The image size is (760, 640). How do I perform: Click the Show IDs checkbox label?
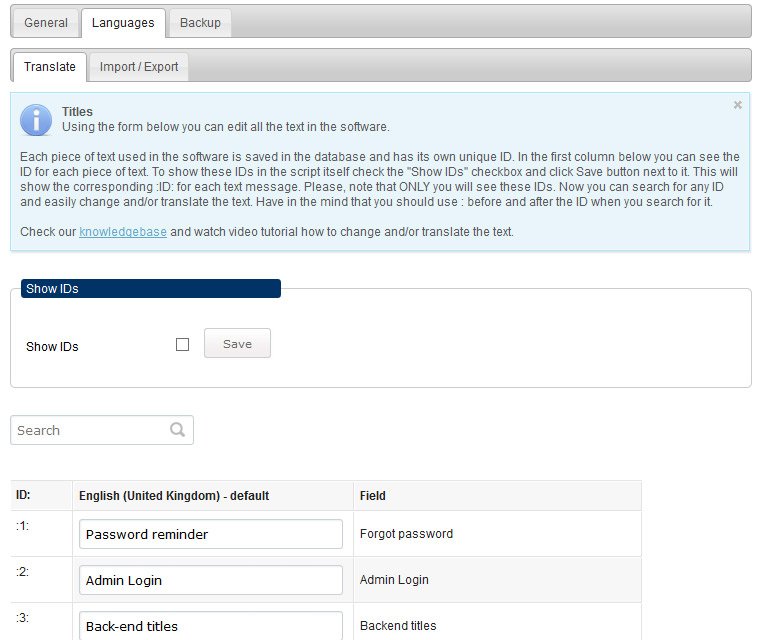(52, 347)
